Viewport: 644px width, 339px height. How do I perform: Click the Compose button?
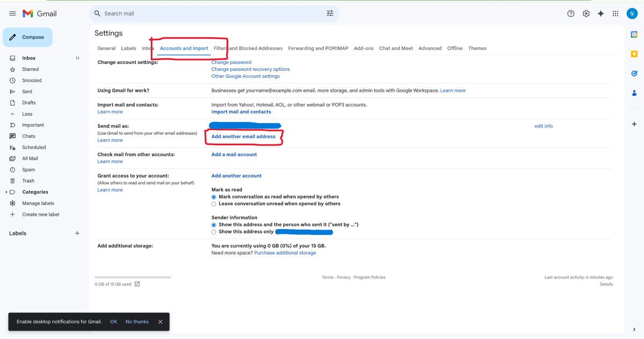point(28,37)
